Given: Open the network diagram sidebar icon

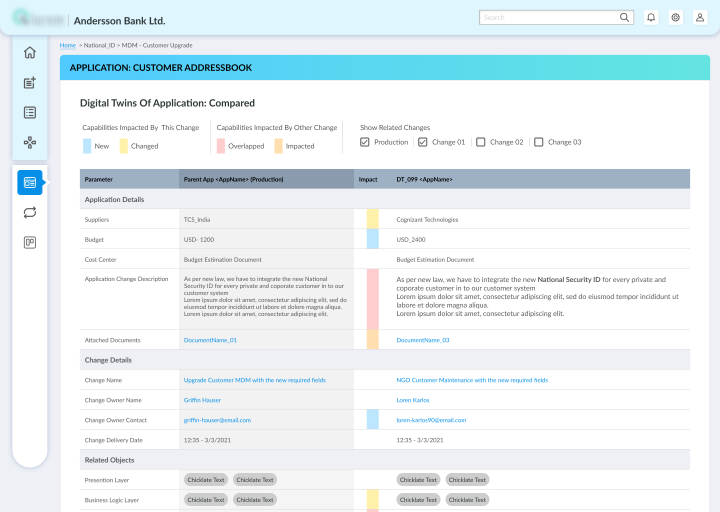Looking at the screenshot, I should 30,142.
